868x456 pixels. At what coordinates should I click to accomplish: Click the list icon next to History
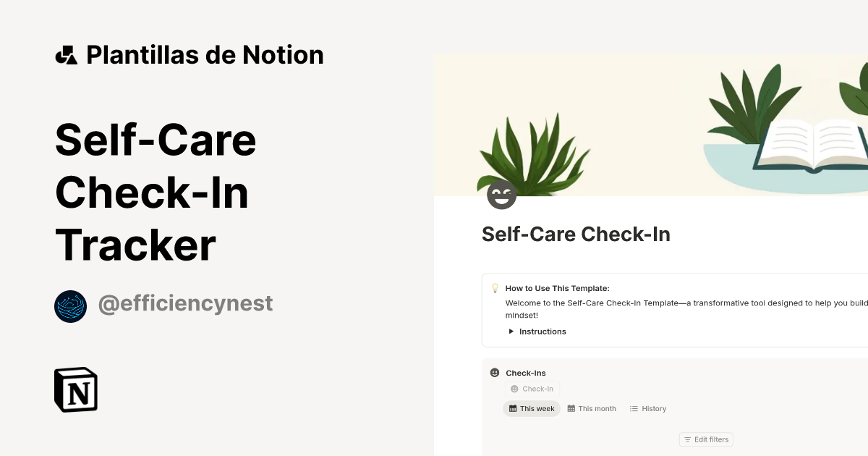tap(633, 408)
